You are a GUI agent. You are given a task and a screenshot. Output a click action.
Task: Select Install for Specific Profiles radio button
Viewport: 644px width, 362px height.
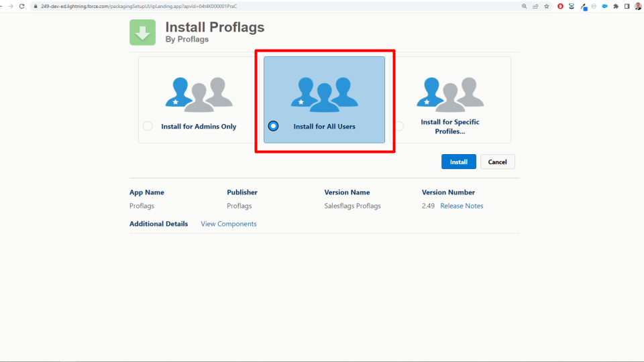tap(399, 126)
